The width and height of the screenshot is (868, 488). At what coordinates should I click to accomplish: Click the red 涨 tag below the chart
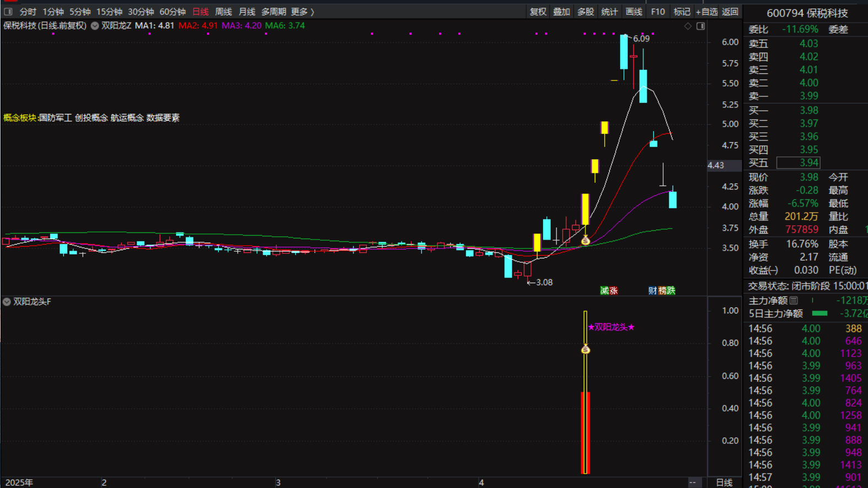coord(613,290)
